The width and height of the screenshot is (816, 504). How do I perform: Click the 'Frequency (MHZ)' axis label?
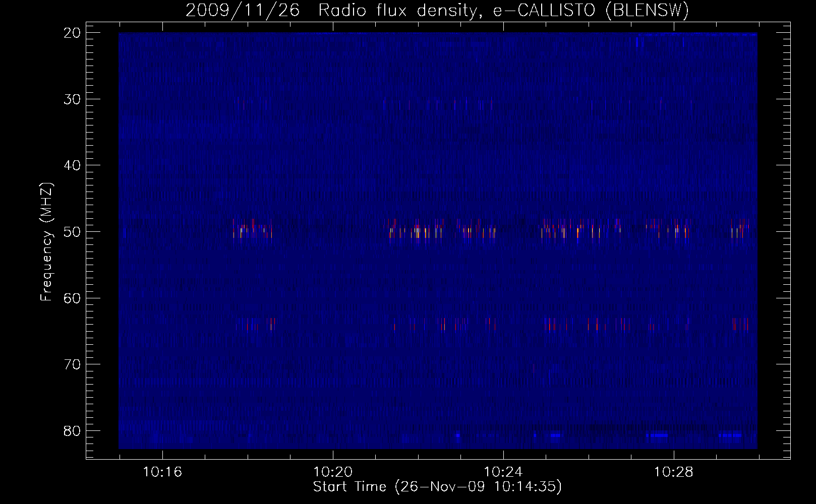[x=46, y=242]
